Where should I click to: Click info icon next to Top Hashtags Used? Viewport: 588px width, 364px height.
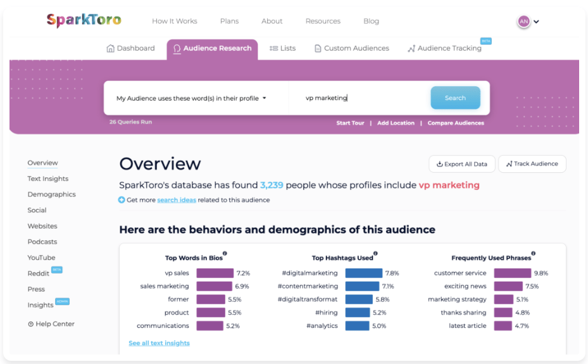pyautogui.click(x=375, y=253)
